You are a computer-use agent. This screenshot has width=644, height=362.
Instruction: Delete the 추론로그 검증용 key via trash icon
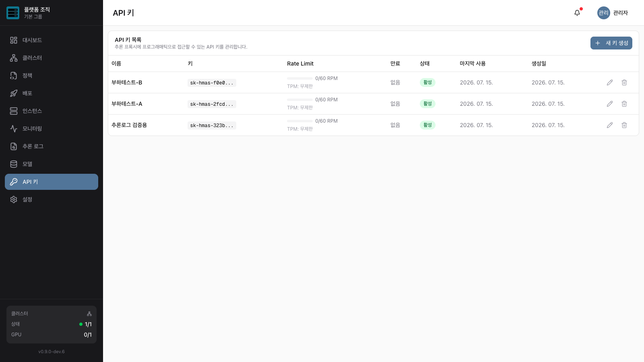[624, 125]
